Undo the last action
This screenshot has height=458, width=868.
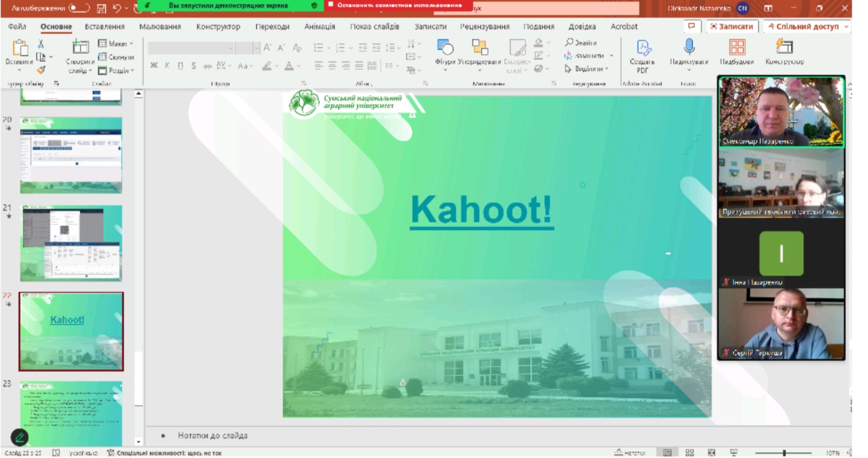point(117,8)
